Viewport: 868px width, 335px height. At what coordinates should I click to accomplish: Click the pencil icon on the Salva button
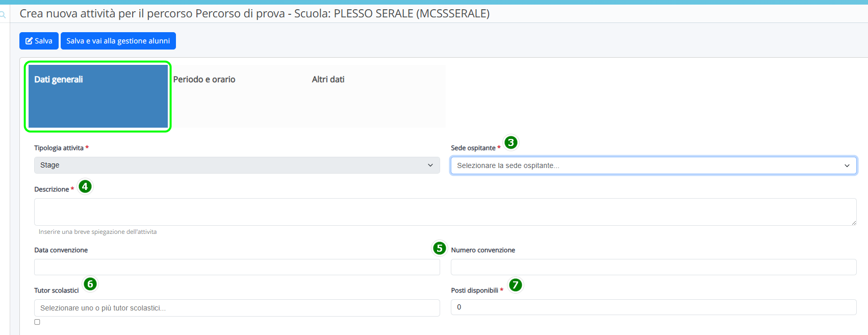(29, 41)
